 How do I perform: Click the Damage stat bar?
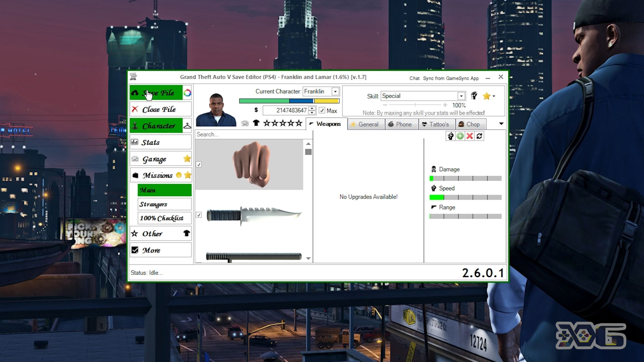(465, 178)
